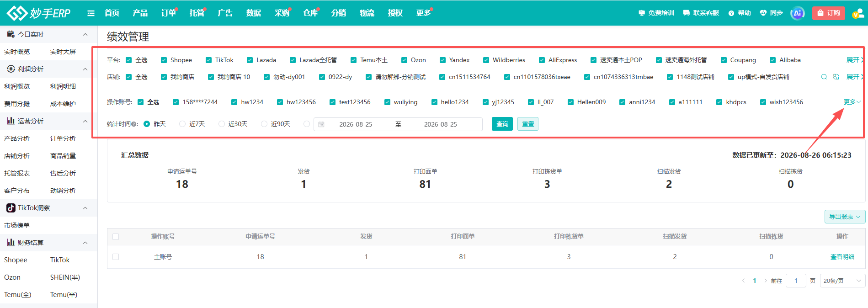Click the 同步 sync icon
Viewport: 868px width, 308px height.
pos(771,13)
